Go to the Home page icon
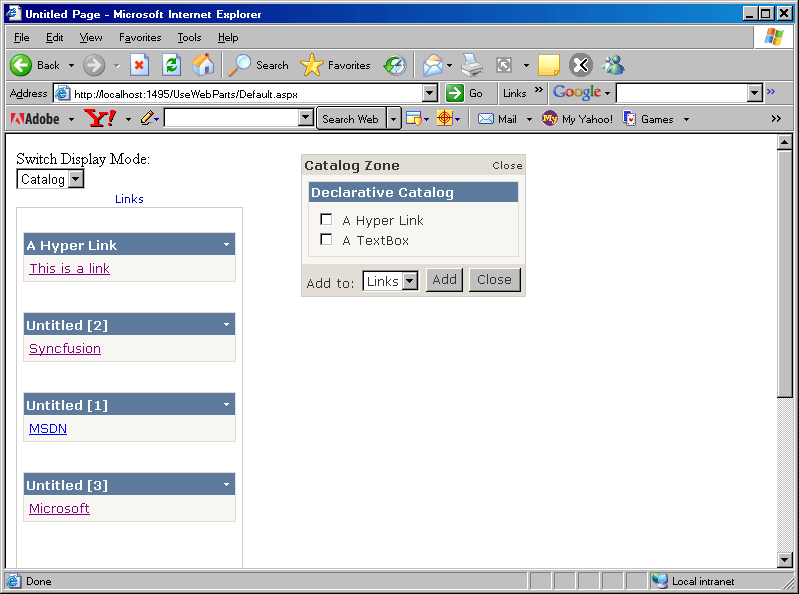The height and width of the screenshot is (594, 799). tap(203, 65)
